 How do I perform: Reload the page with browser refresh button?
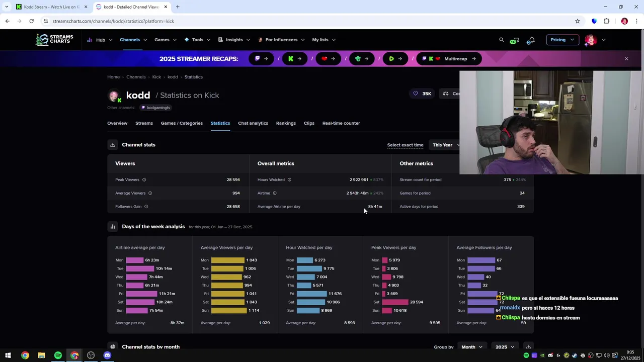coord(31,21)
